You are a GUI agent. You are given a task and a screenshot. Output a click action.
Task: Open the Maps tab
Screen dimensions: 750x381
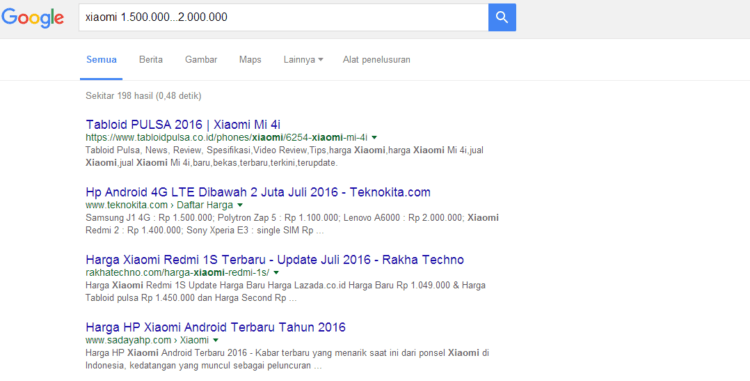click(250, 60)
